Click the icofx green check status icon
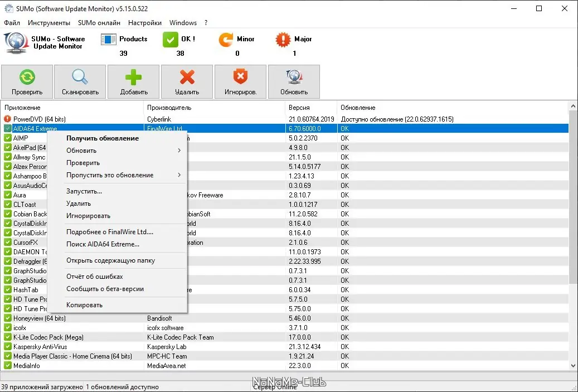This screenshot has height=392, width=578. [7, 327]
